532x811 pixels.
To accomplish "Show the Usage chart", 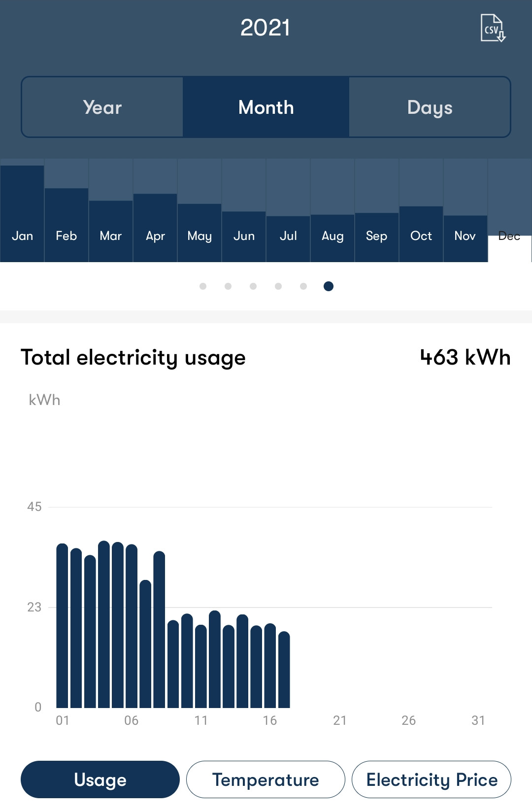I will 100,779.
